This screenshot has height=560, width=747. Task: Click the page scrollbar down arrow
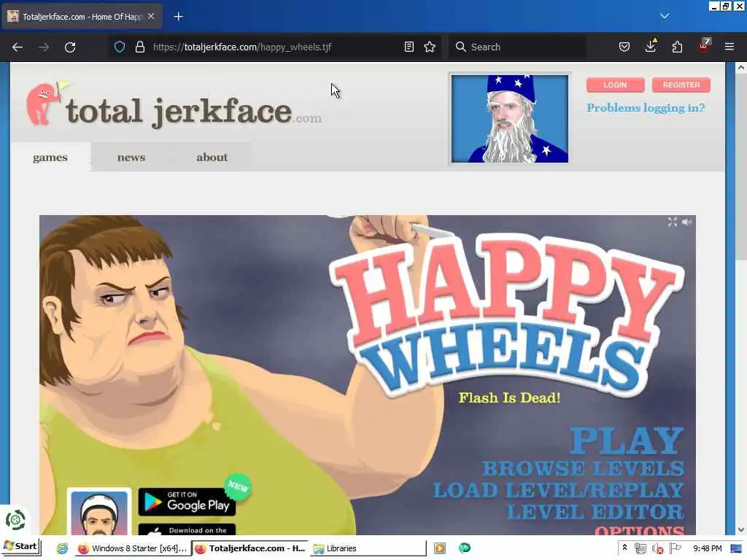point(741,529)
